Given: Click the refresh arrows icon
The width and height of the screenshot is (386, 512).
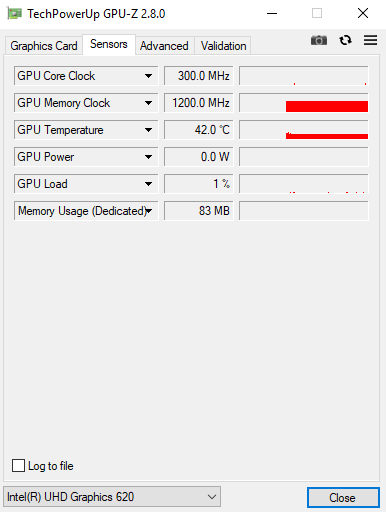Looking at the screenshot, I should pyautogui.click(x=345, y=40).
